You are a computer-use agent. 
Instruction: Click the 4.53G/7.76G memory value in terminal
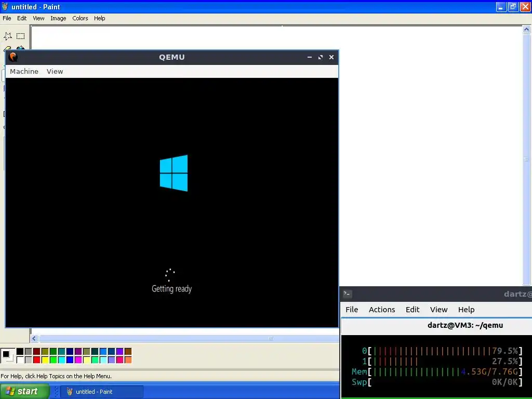click(489, 372)
